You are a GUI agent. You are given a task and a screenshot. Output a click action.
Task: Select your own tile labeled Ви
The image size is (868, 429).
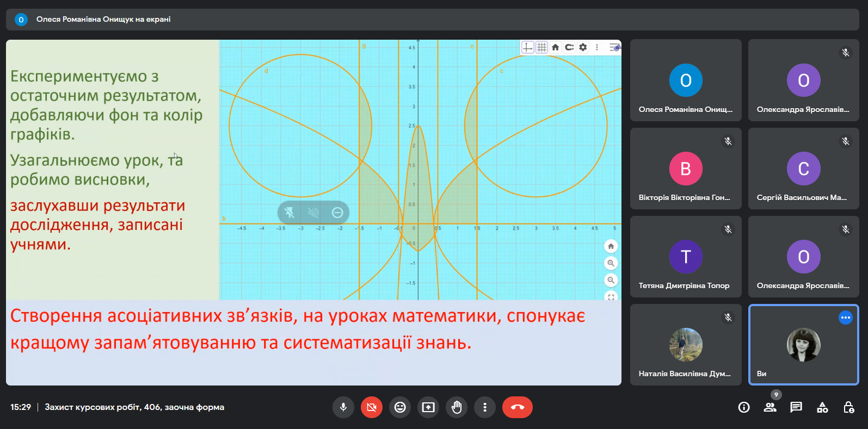click(x=804, y=345)
